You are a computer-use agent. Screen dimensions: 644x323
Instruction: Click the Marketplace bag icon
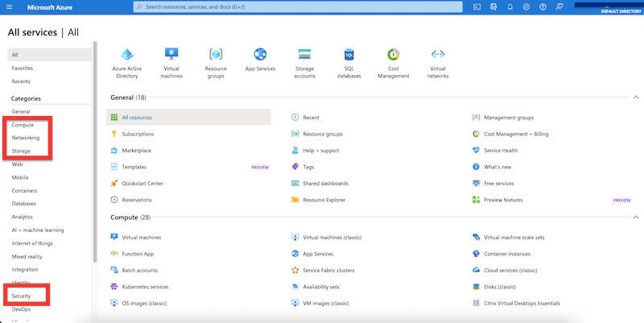pos(114,151)
